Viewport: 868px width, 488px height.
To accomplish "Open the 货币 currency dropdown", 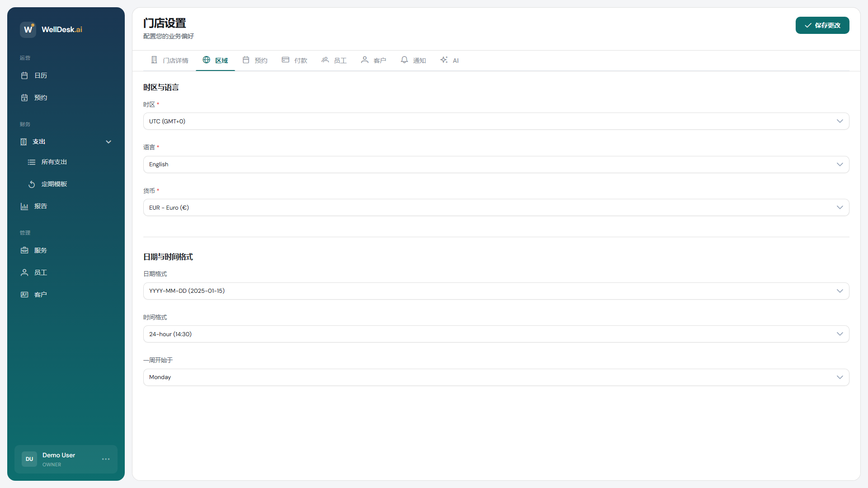I will 496,207.
